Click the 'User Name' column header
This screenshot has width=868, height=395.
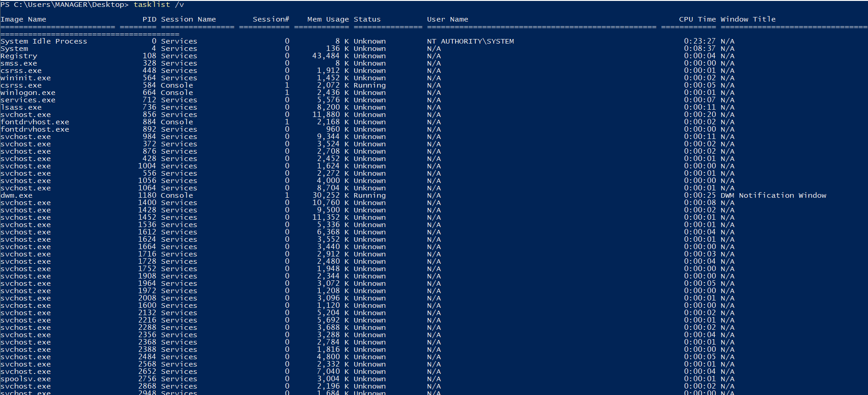[x=448, y=19]
